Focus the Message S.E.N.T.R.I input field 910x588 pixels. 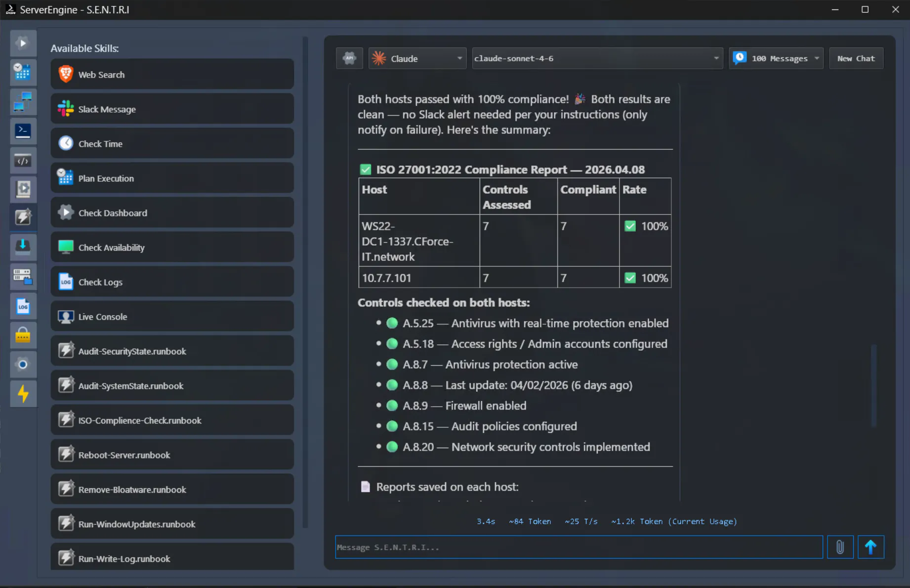(x=579, y=547)
